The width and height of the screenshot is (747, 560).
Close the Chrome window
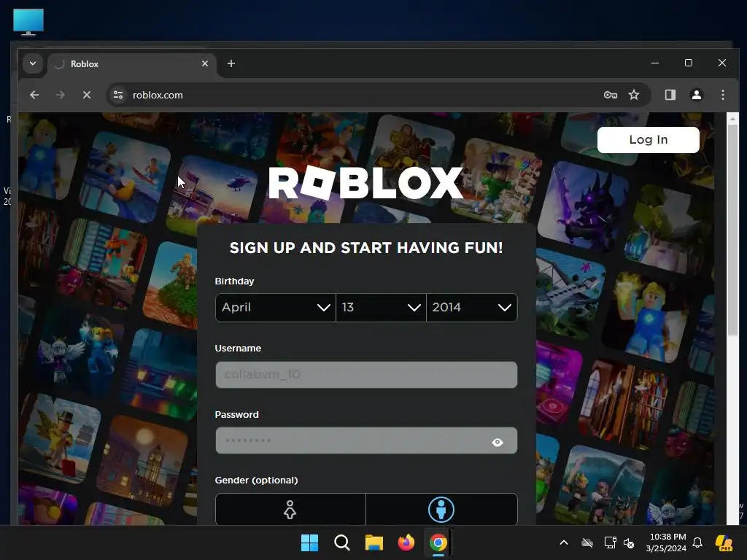click(x=722, y=63)
